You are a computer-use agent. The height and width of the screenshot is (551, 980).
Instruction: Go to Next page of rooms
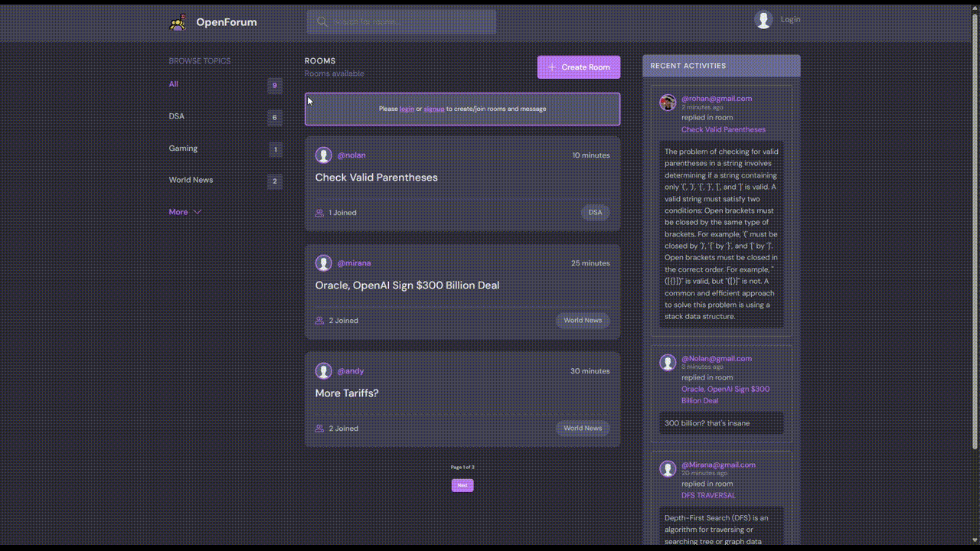(x=462, y=485)
